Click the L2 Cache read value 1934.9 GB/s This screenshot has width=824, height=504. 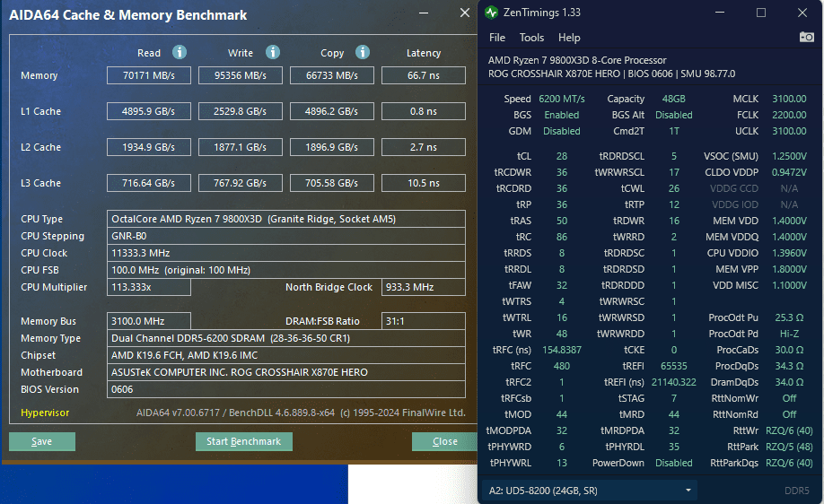click(149, 148)
